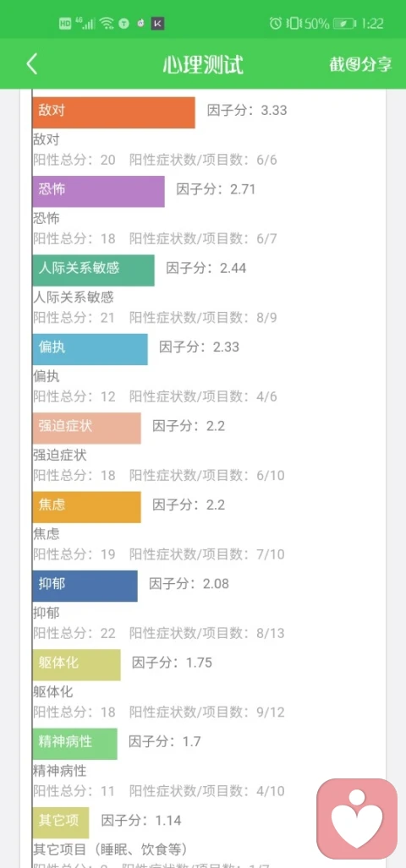Tap the HD indicator icon
Screen dimensions: 406x868
[x=65, y=24]
